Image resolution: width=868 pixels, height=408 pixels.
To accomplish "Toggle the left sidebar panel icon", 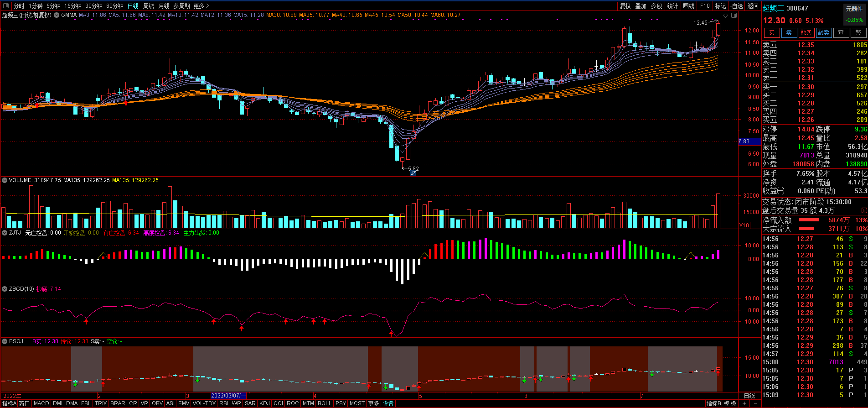I will pos(6,6).
